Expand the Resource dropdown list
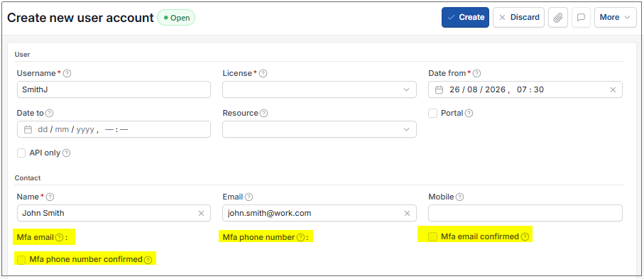644x279 pixels. pyautogui.click(x=319, y=129)
